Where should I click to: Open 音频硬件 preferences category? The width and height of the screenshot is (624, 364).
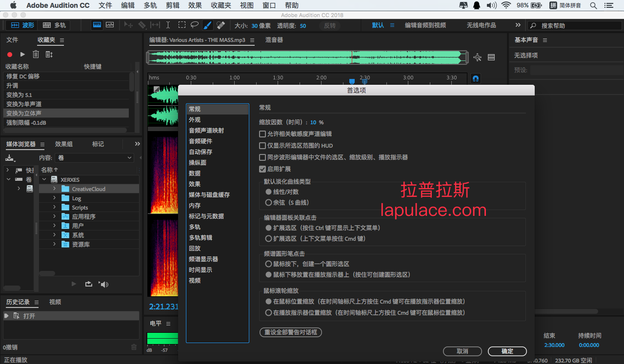tap(201, 141)
